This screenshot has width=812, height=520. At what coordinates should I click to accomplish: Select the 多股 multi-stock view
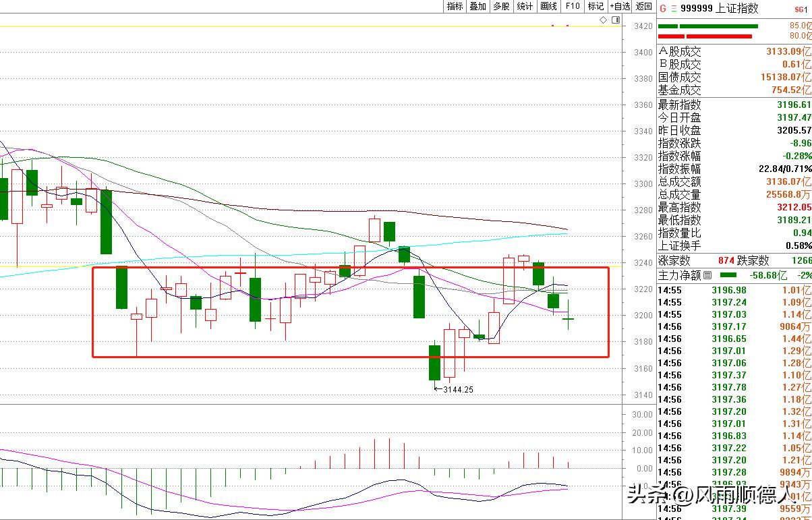(x=501, y=6)
